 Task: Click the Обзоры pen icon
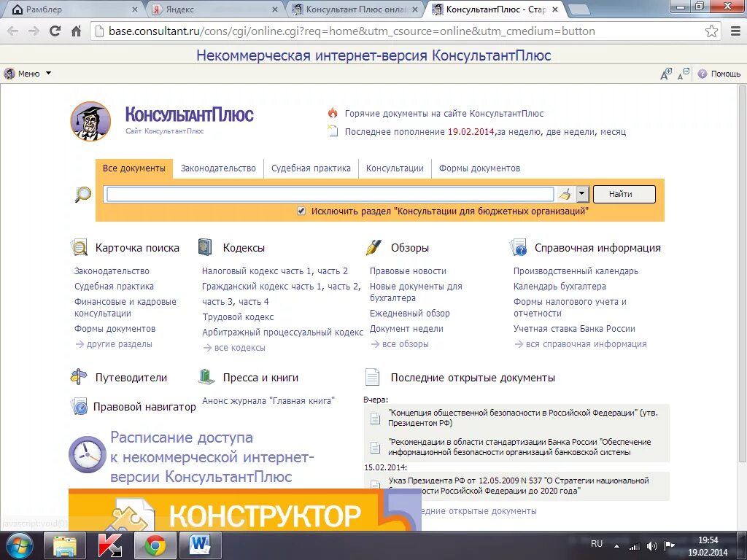pos(373,247)
